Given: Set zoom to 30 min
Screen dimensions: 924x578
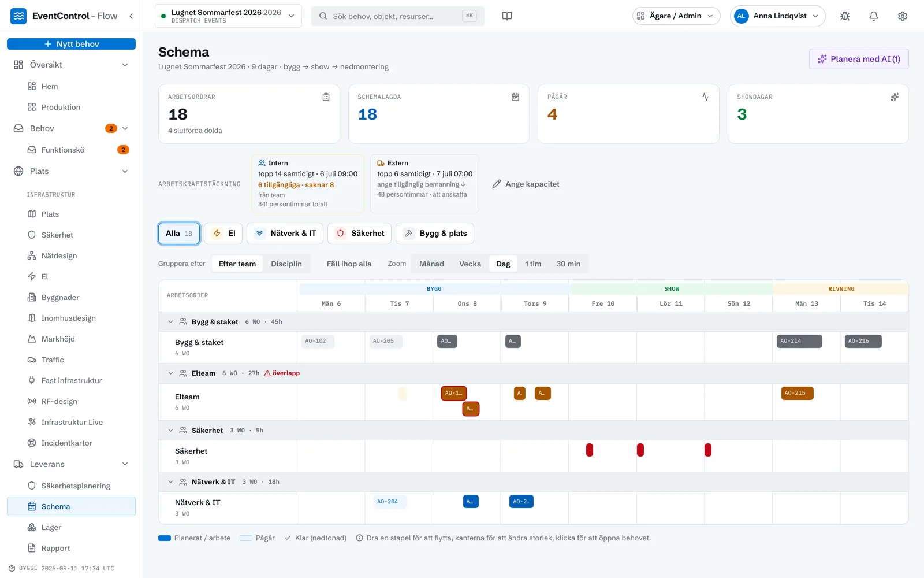Looking at the screenshot, I should (568, 264).
